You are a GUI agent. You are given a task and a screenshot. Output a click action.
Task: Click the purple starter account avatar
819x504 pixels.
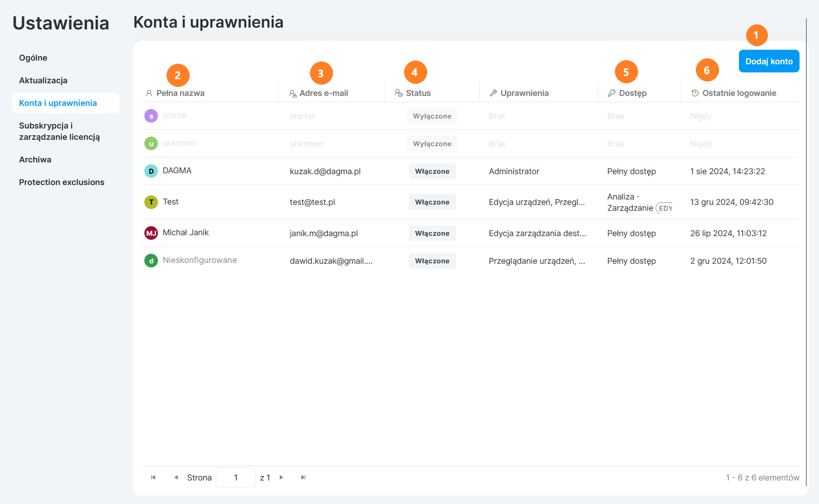151,116
